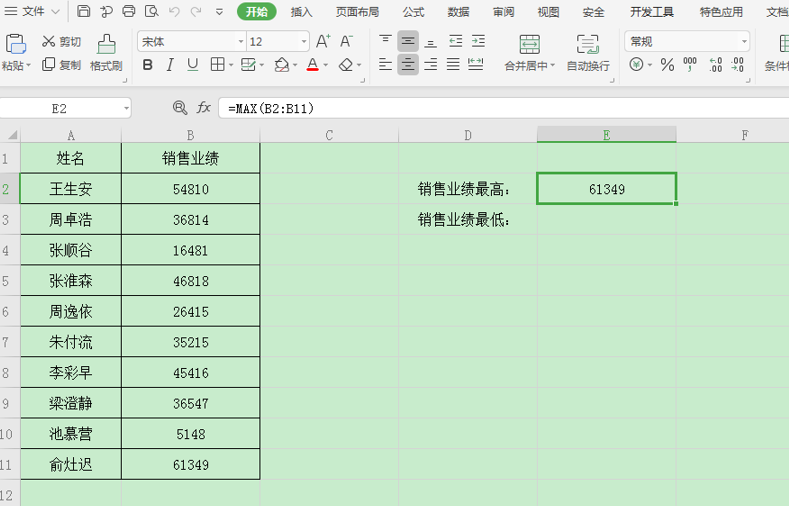Toggle Bold formatting

click(x=147, y=65)
